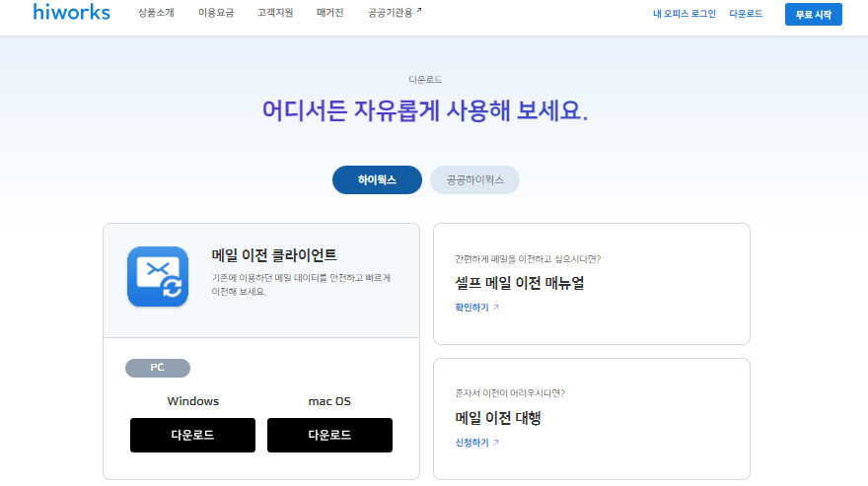The image size is (868, 486).
Task: Download the Windows client
Action: tap(192, 435)
